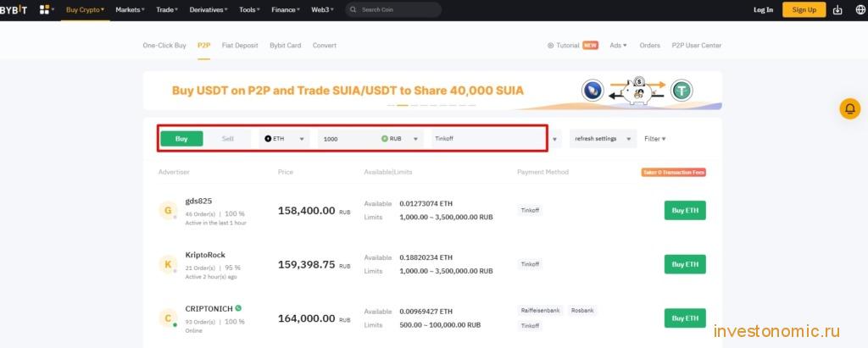Click the active banner carousel indicator

point(403,105)
